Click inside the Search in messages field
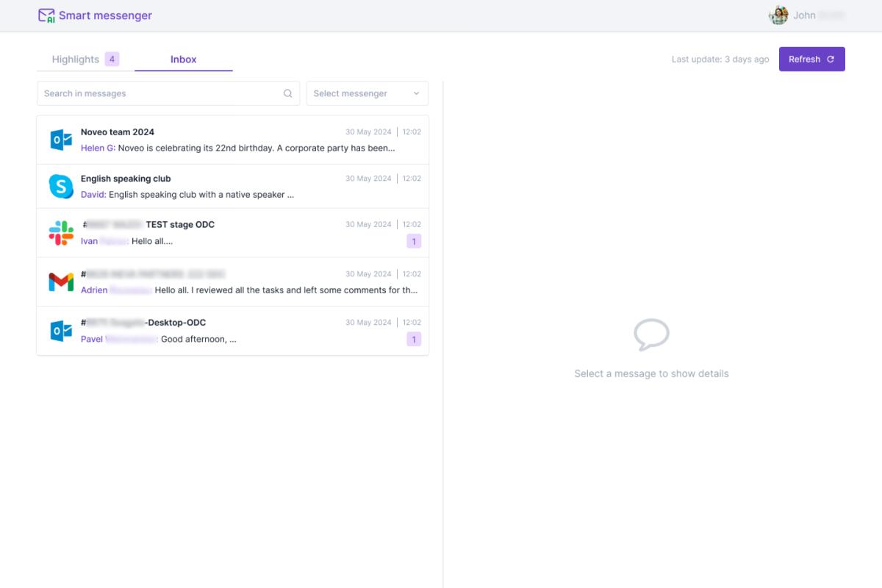The height and width of the screenshot is (588, 882). pos(147,93)
